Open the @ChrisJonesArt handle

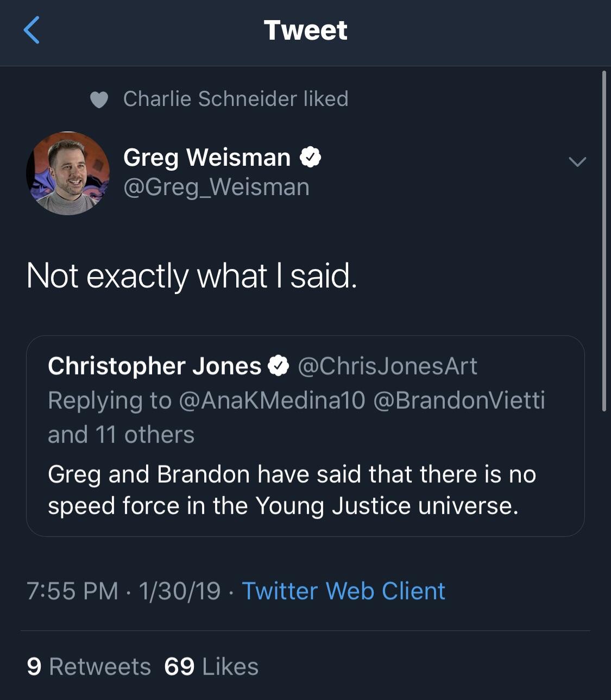(x=388, y=366)
